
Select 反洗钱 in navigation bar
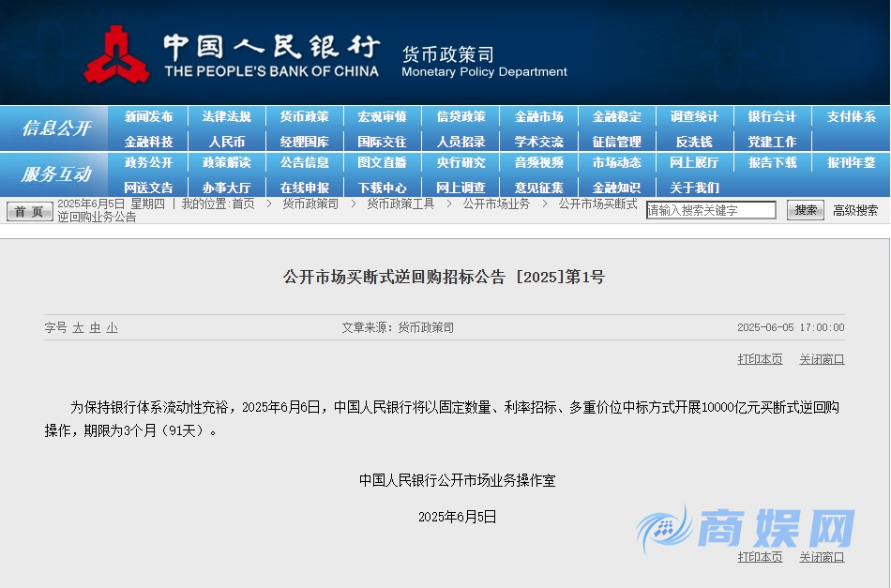click(694, 142)
